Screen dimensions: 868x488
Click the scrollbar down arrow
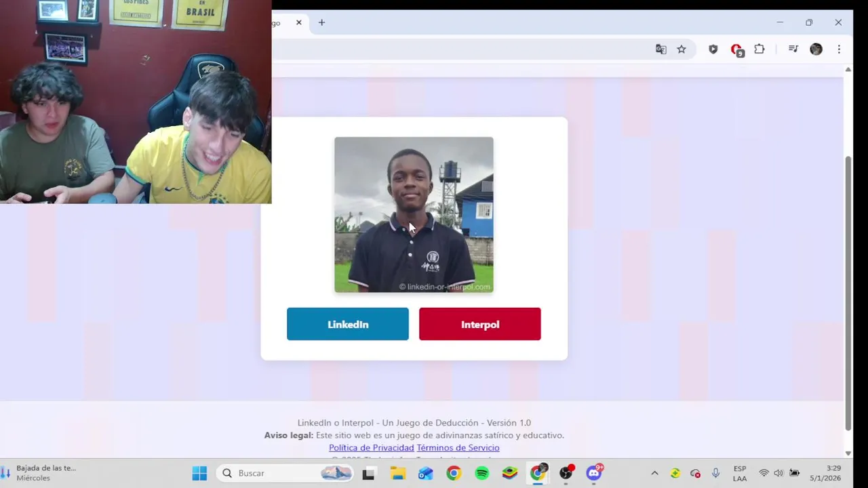tap(848, 453)
